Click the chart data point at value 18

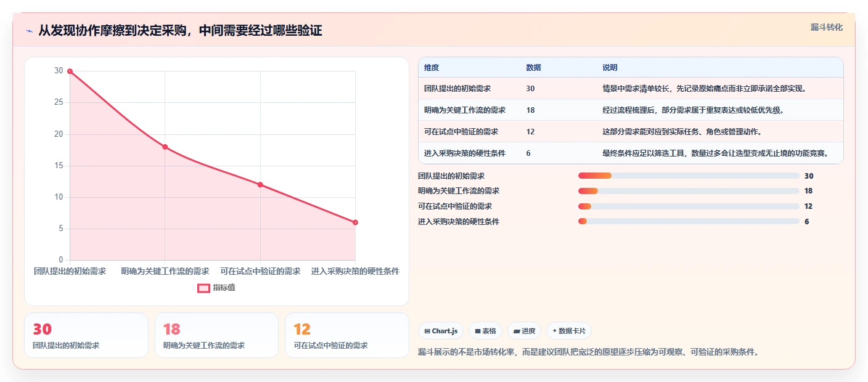coord(165,147)
